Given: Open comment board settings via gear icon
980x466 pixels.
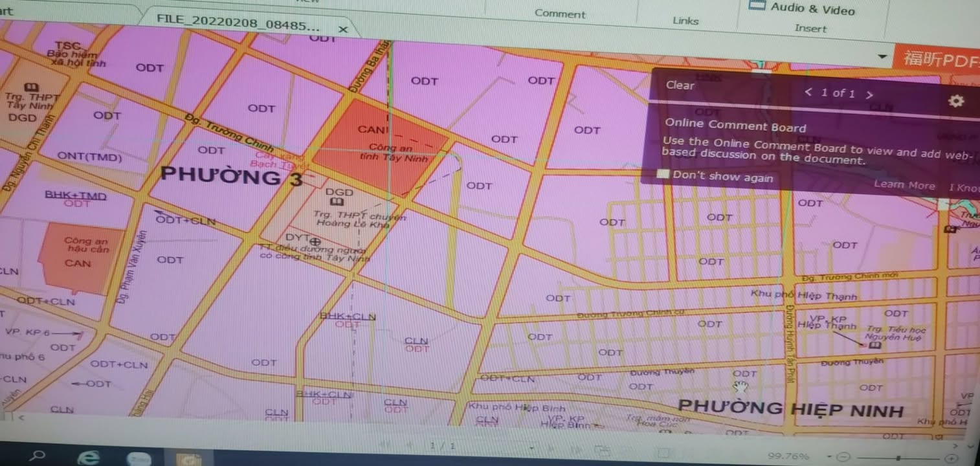Looking at the screenshot, I should 956,102.
